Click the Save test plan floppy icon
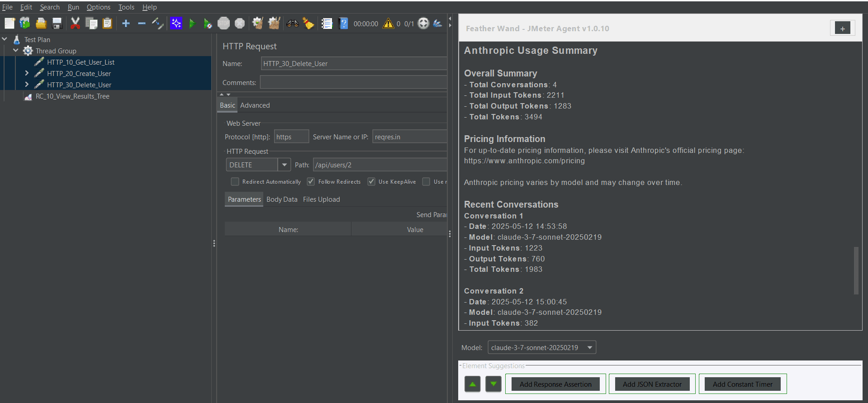 [x=57, y=24]
